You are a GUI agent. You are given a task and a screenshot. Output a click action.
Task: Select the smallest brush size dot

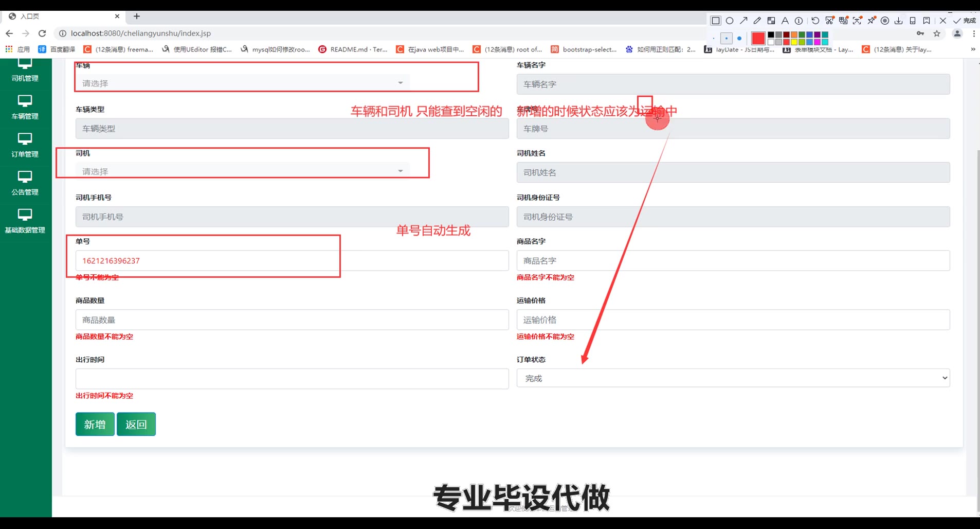point(714,38)
